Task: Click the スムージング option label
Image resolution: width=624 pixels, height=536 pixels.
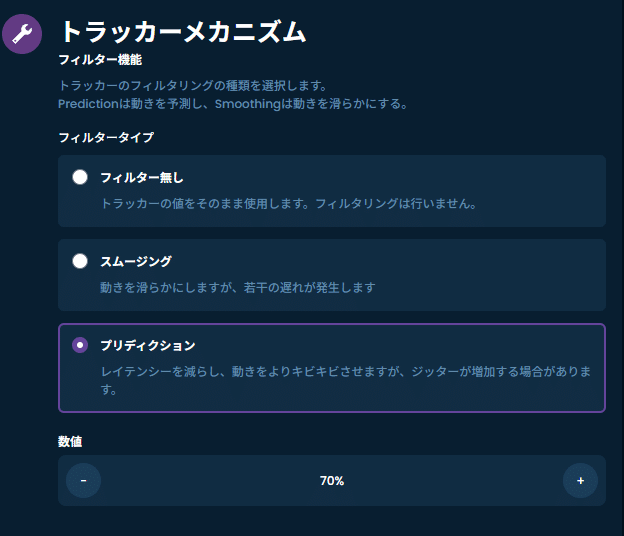Action: (136, 261)
